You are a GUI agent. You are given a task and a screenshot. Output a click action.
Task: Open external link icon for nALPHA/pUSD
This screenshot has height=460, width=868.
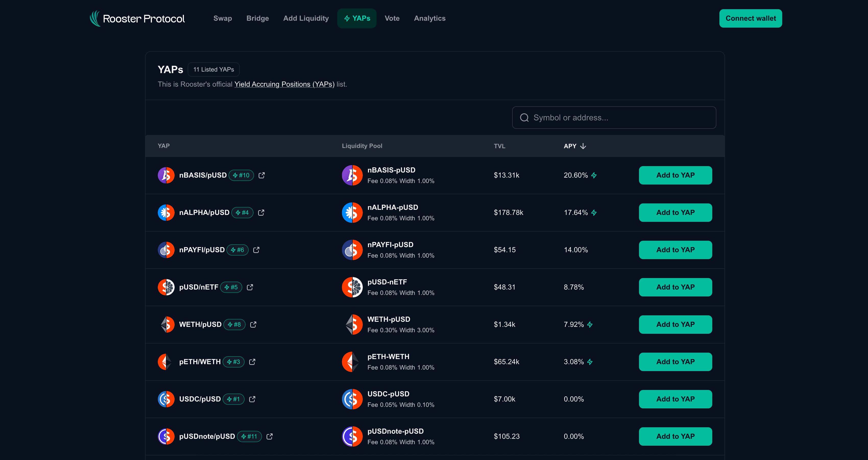[x=261, y=212]
